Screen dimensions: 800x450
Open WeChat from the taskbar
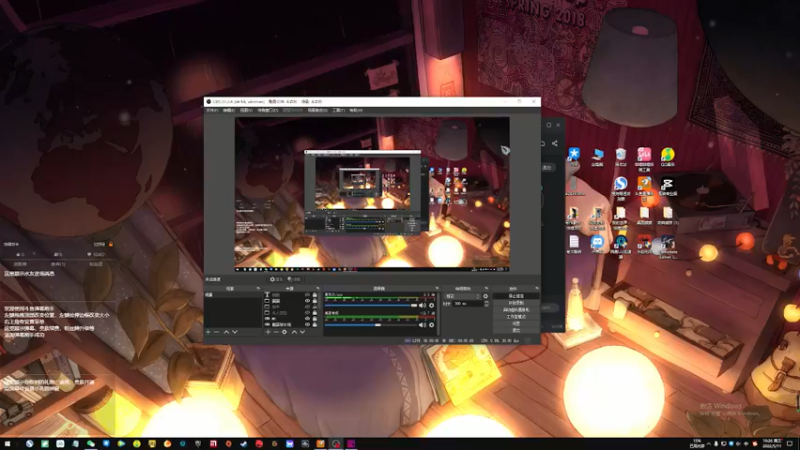[x=90, y=443]
